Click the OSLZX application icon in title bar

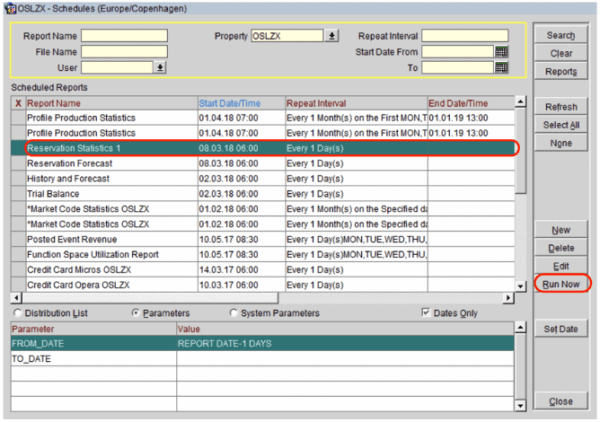[x=10, y=8]
